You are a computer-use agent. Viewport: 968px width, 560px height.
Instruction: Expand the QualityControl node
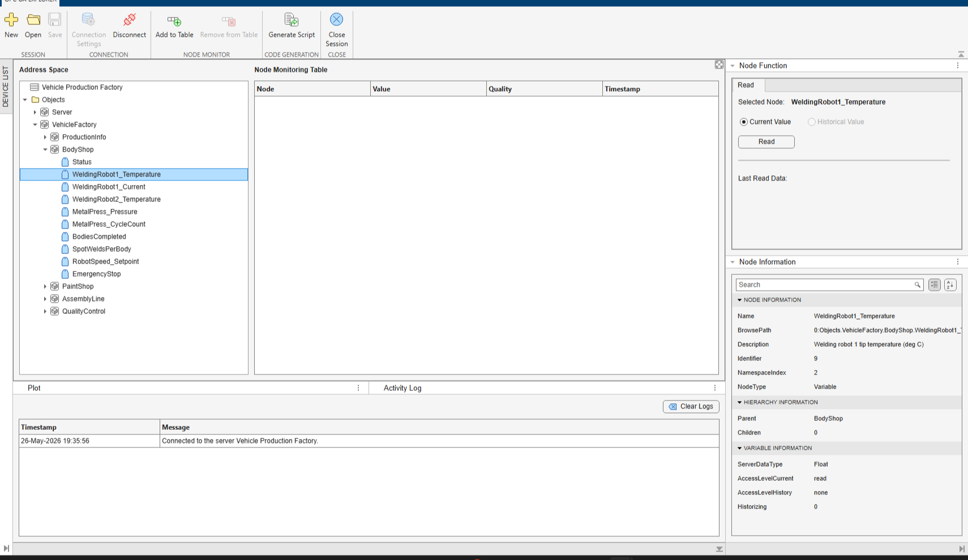45,312
